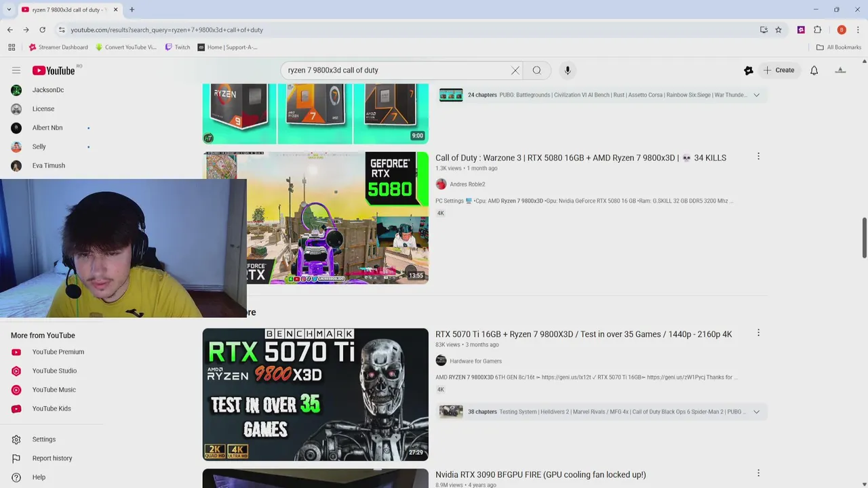Open Andres Roble2 channel

[x=467, y=184]
